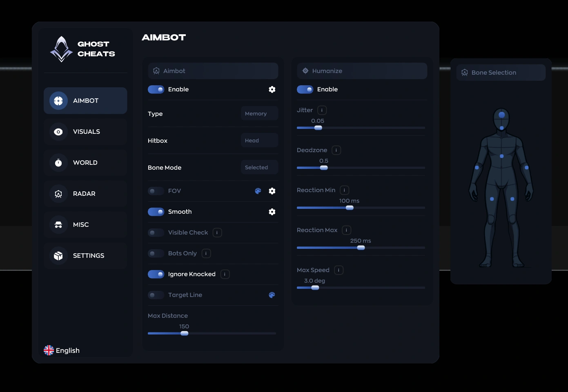Toggle the Aimbot Enable switch

click(156, 89)
